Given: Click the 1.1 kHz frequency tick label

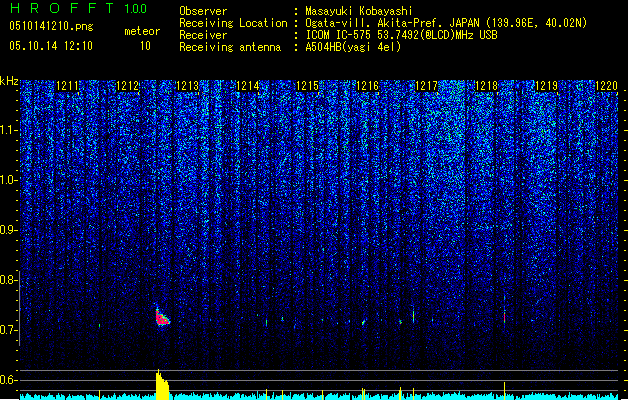Looking at the screenshot, I should (x=9, y=130).
